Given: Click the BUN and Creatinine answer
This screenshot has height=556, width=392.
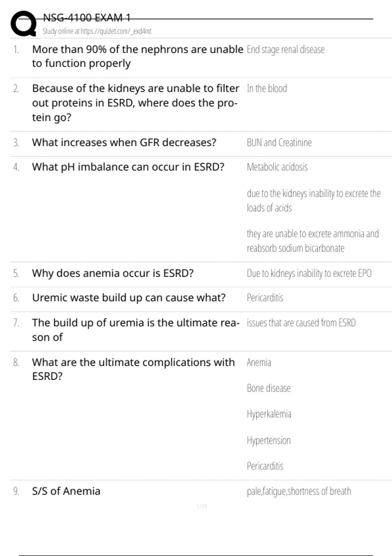Looking at the screenshot, I should pos(279,143).
